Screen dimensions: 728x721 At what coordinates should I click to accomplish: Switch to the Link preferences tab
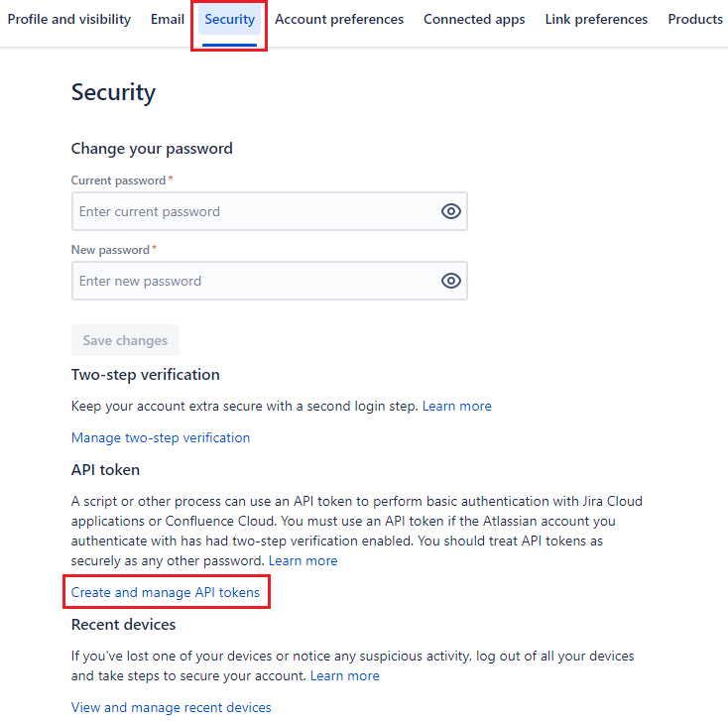pos(596,20)
